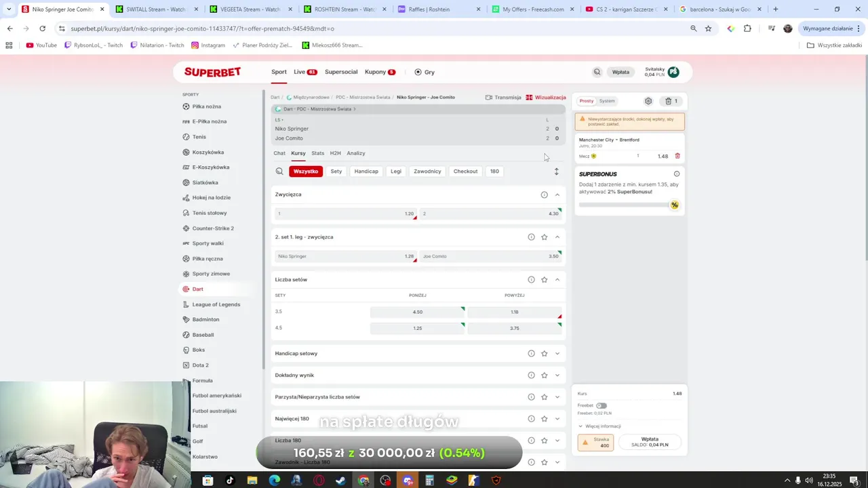Select Powyżej 3.5 sets at 1.18

[x=515, y=312]
